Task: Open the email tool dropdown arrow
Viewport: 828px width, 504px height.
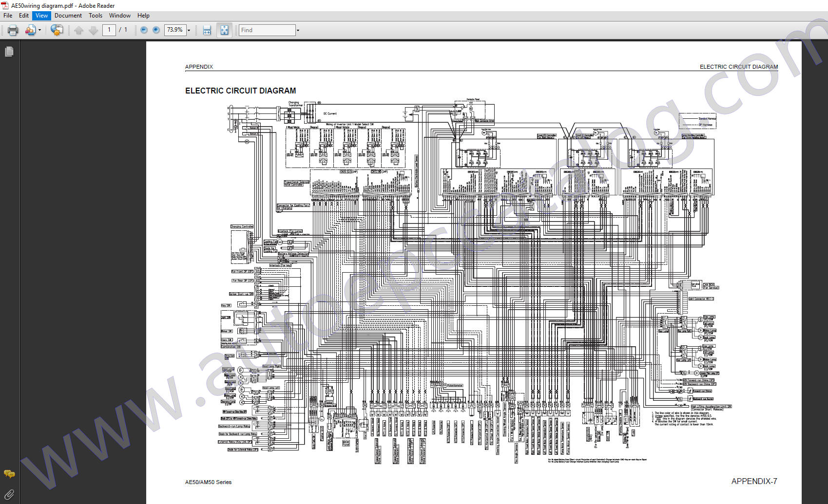Action: coord(39,30)
